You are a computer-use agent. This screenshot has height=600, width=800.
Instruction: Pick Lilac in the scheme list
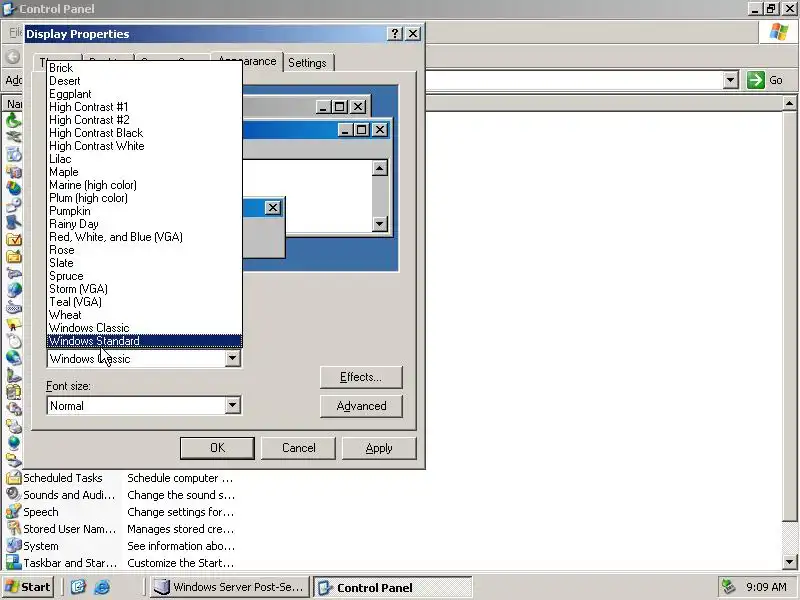pyautogui.click(x=144, y=159)
